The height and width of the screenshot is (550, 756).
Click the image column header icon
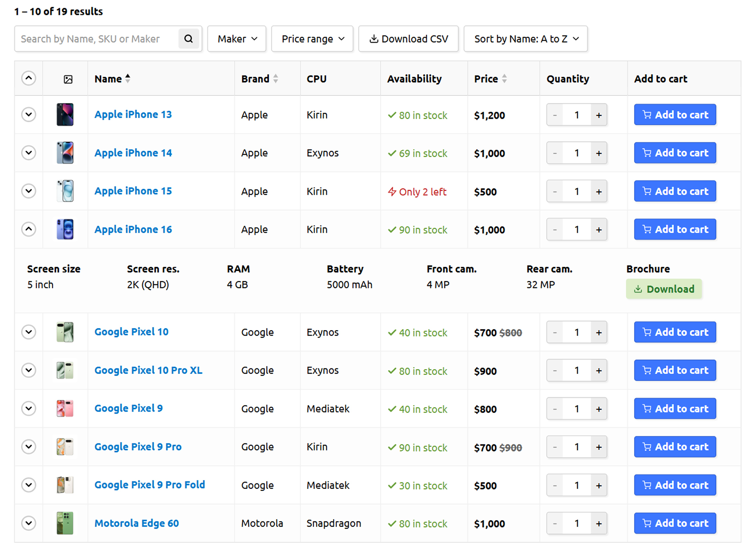click(68, 79)
